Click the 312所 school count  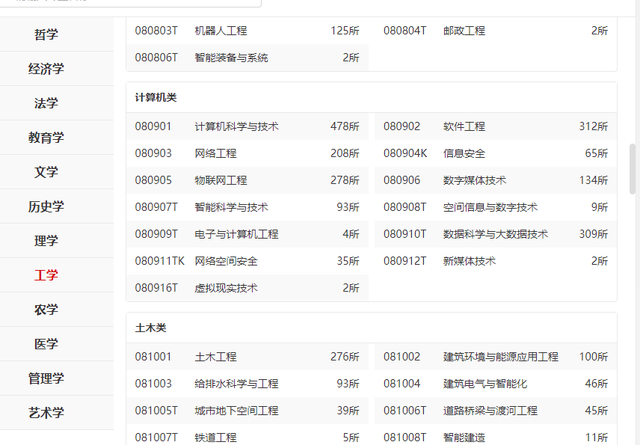(x=593, y=127)
